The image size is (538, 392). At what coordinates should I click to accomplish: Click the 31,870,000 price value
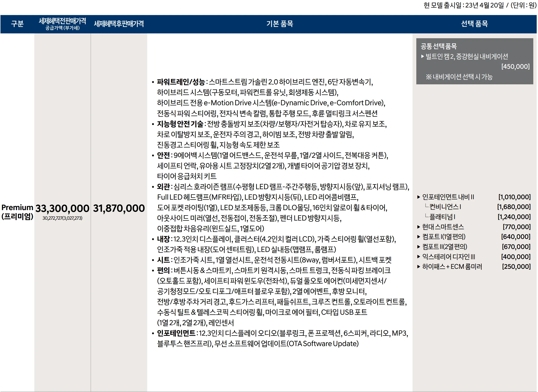(119, 208)
